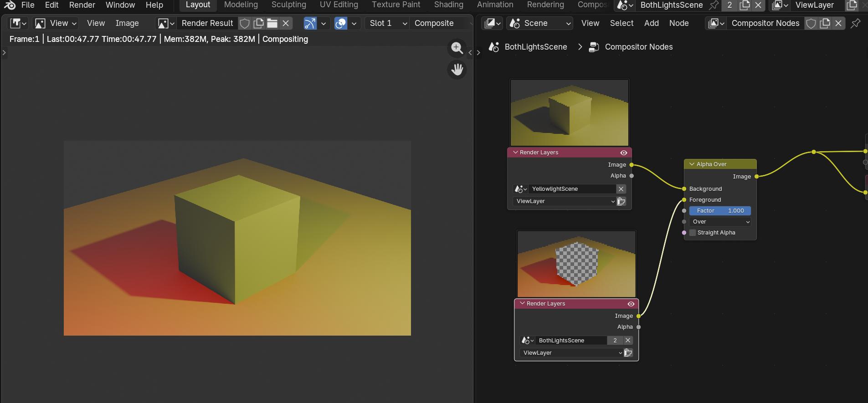This screenshot has height=403, width=868.
Task: Click the zoom magnifier in image viewer
Action: pyautogui.click(x=457, y=48)
